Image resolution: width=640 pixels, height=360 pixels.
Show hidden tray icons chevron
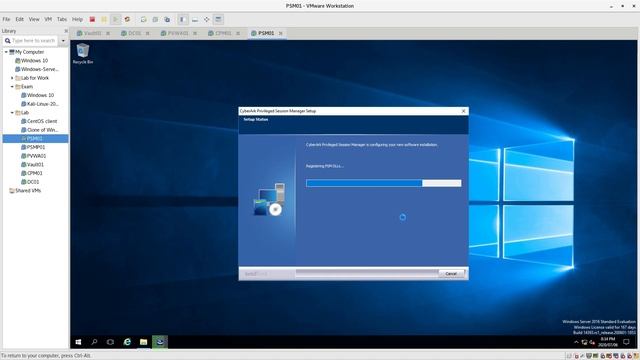tap(576, 342)
